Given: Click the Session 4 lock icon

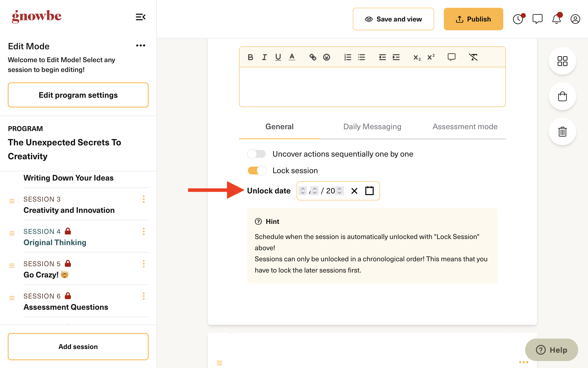Looking at the screenshot, I should (x=68, y=231).
